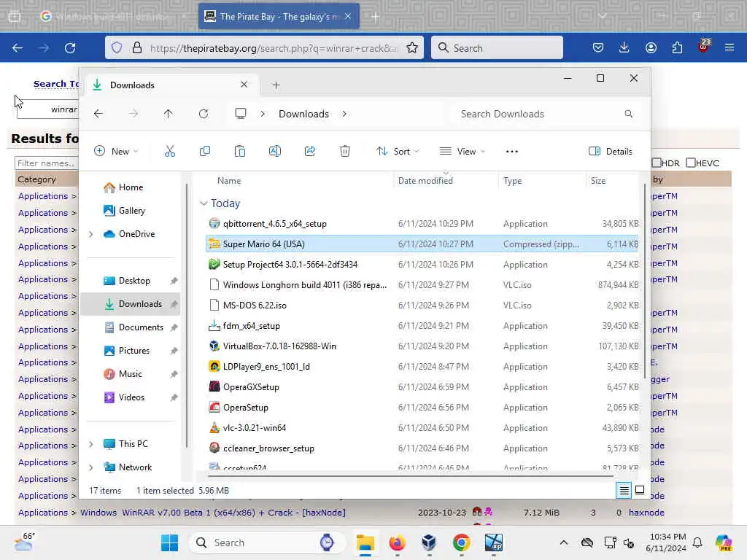
Task: Click the uBlock extension icon with badge 23
Action: click(x=704, y=46)
